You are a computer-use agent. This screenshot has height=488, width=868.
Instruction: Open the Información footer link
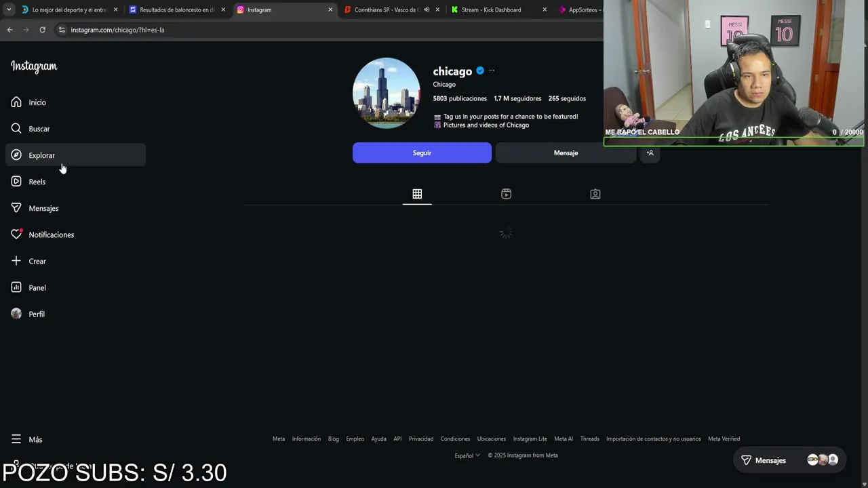point(307,439)
